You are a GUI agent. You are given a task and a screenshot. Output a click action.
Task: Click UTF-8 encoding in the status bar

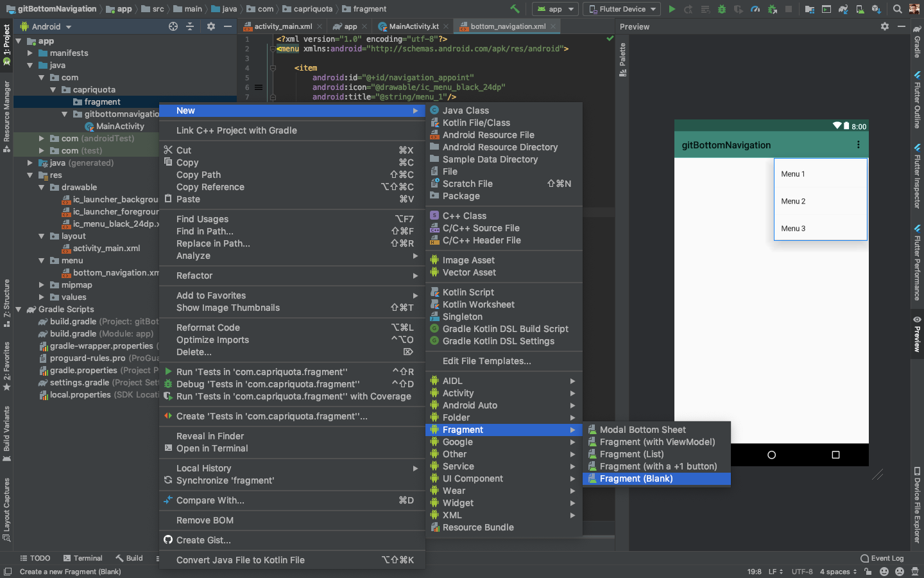801,571
